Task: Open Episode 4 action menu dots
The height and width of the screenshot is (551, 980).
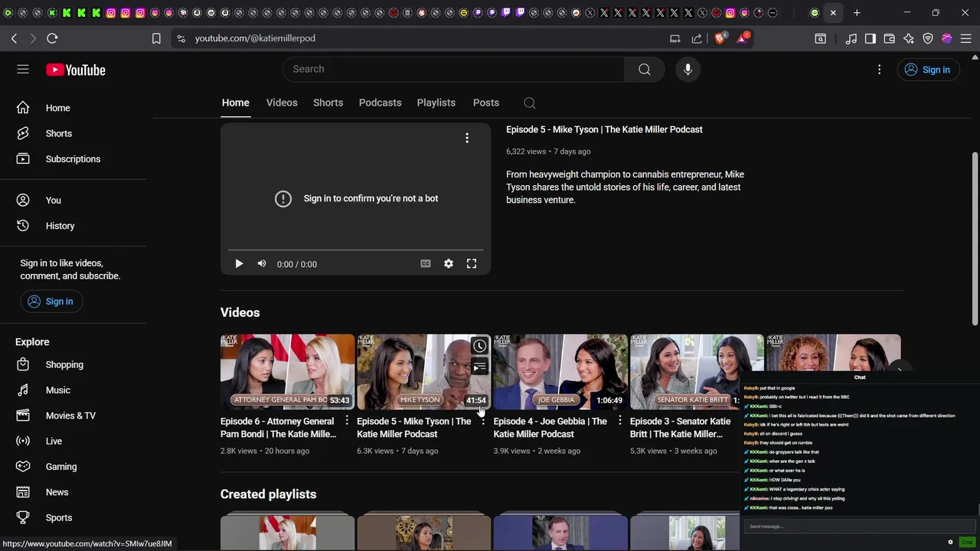Action: pos(619,421)
